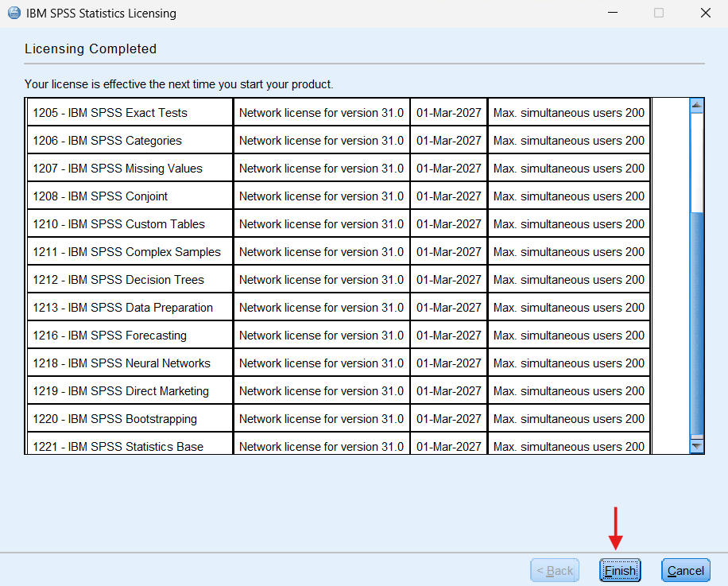The width and height of the screenshot is (728, 586).
Task: Select the 1220 - IBM SPSS Bootstrapping cell
Action: pos(130,419)
